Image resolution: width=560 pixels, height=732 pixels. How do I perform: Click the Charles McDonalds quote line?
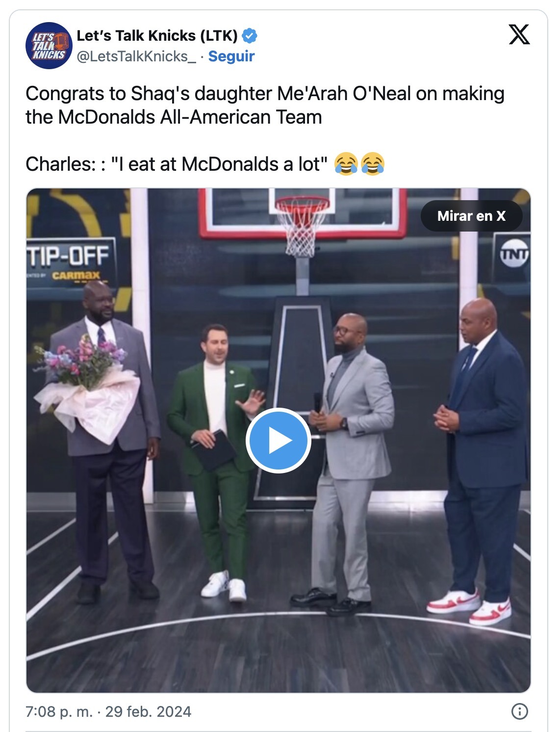point(177,164)
